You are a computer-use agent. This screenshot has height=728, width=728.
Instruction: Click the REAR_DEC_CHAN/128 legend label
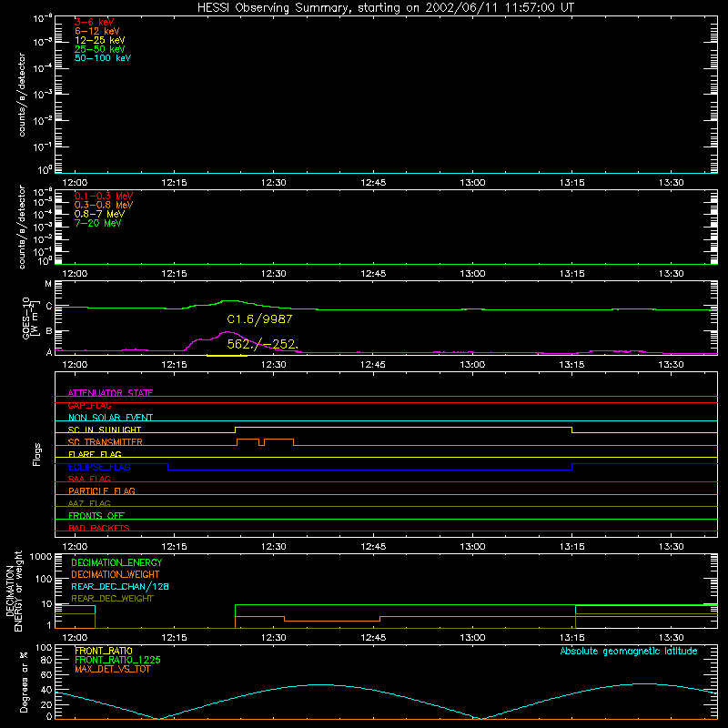pyautogui.click(x=120, y=586)
